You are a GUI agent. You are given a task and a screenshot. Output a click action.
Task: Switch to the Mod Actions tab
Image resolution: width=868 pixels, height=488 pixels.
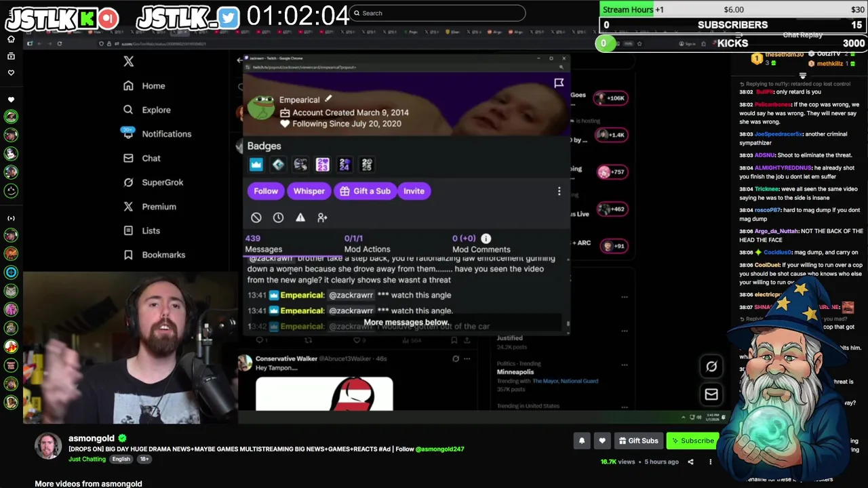coord(367,244)
